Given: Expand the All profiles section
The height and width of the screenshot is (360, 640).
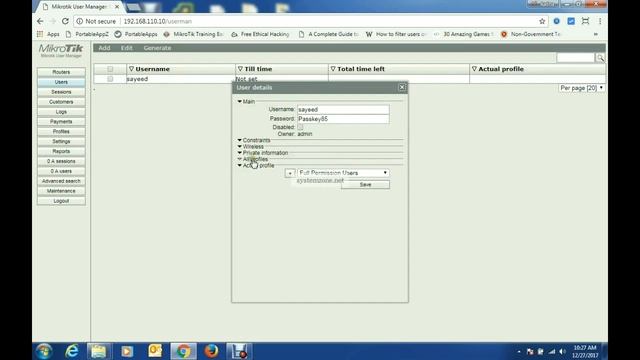Looking at the screenshot, I should point(240,159).
